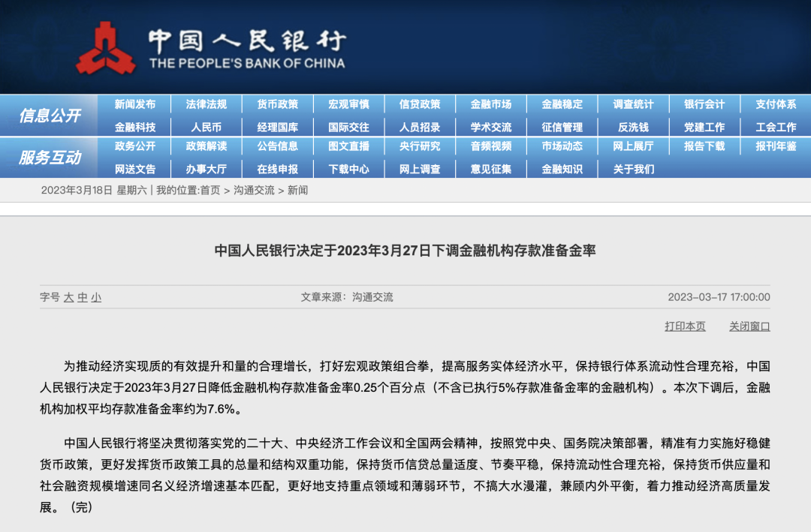Image resolution: width=811 pixels, height=532 pixels.
Task: Navigate to 金融市场
Action: pos(491,104)
